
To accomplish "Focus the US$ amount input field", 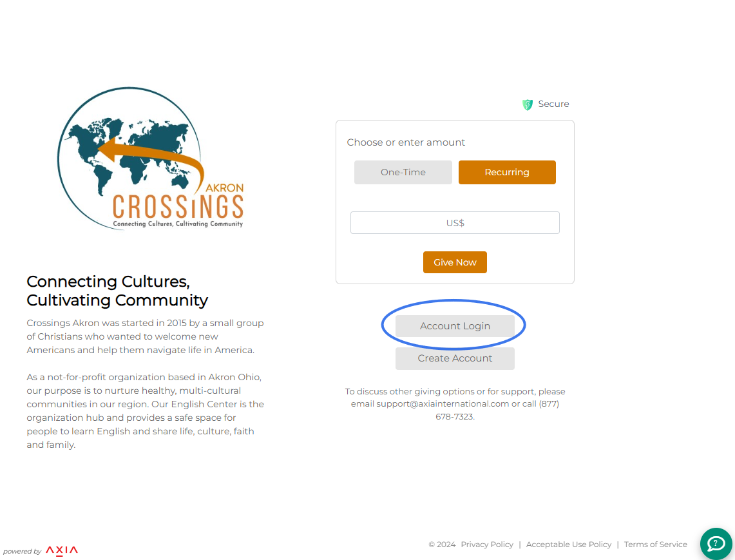I will tap(455, 223).
